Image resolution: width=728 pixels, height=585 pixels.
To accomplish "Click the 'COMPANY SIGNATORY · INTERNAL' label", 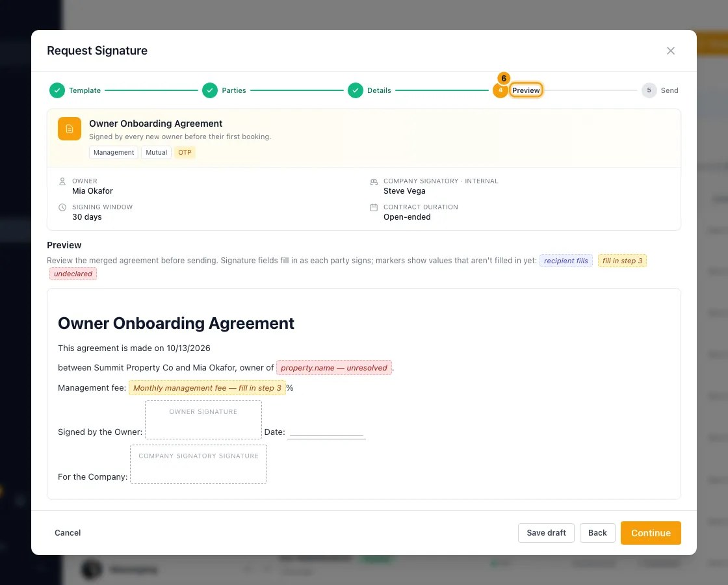I will pyautogui.click(x=441, y=181).
